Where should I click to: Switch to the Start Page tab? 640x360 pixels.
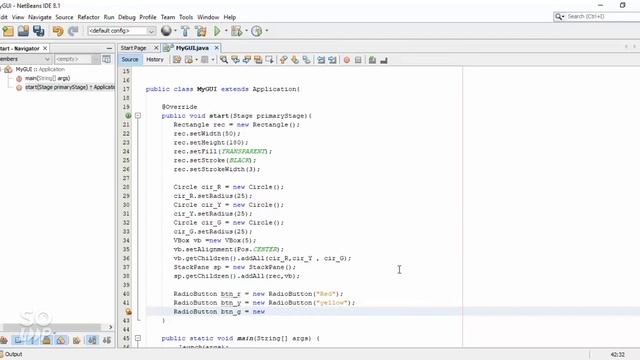pos(133,48)
